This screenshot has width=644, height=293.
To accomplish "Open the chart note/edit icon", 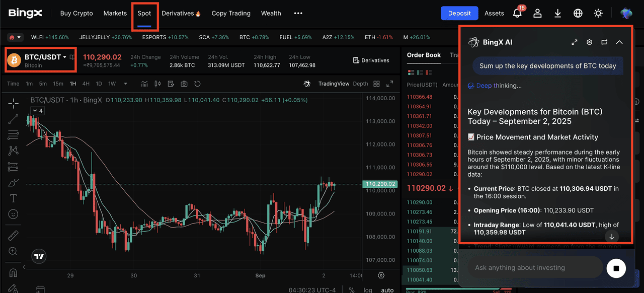I will point(171,84).
